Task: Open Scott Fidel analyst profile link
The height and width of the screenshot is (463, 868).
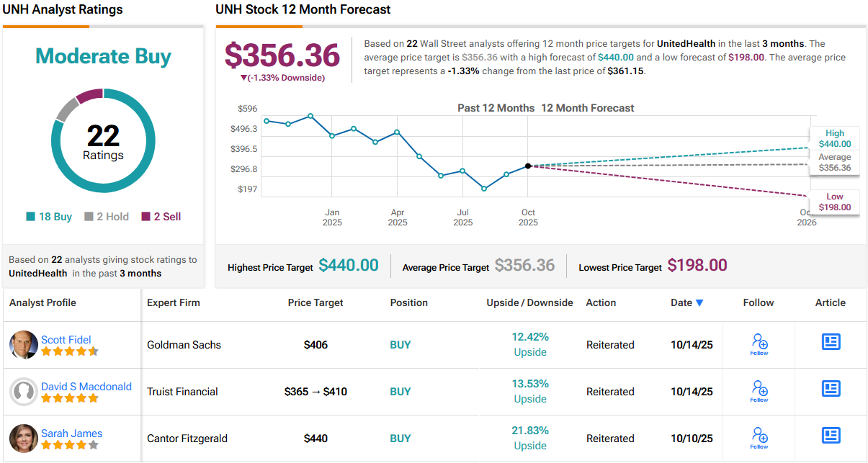Action: pyautogui.click(x=66, y=340)
